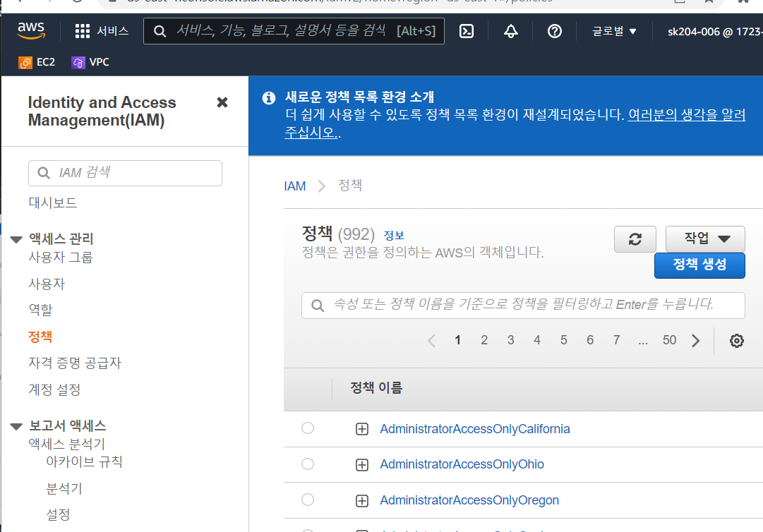Viewport: 763px width, 532px height.
Task: Click the 정보 info link
Action: (x=394, y=236)
